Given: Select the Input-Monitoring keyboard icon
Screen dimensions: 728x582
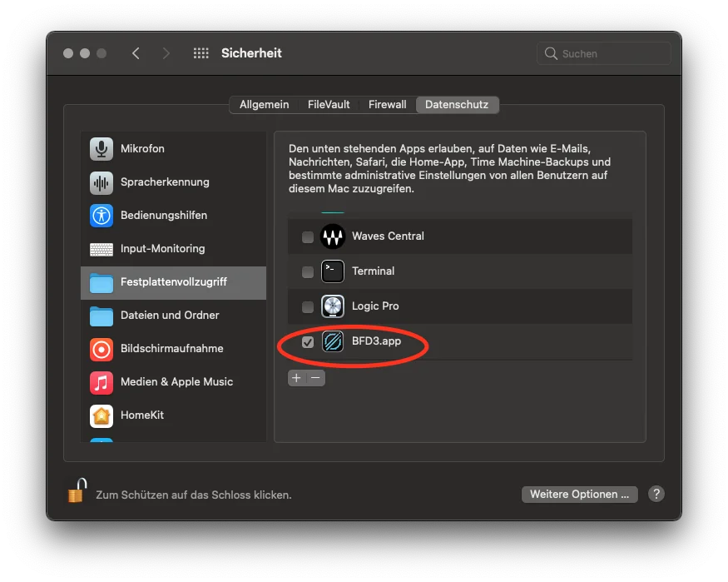Looking at the screenshot, I should click(x=102, y=249).
